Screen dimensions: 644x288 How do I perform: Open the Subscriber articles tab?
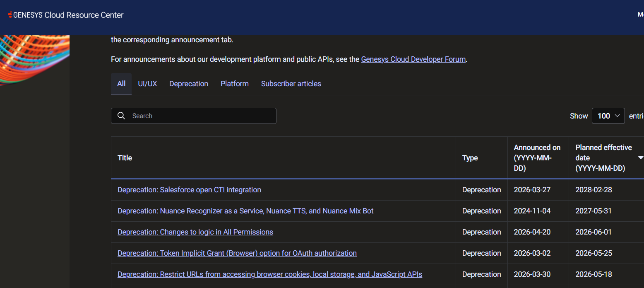coord(291,84)
